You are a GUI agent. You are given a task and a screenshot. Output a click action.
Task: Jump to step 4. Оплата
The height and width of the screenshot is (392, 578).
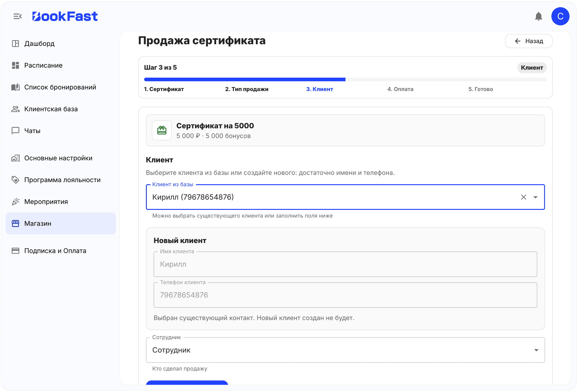400,89
